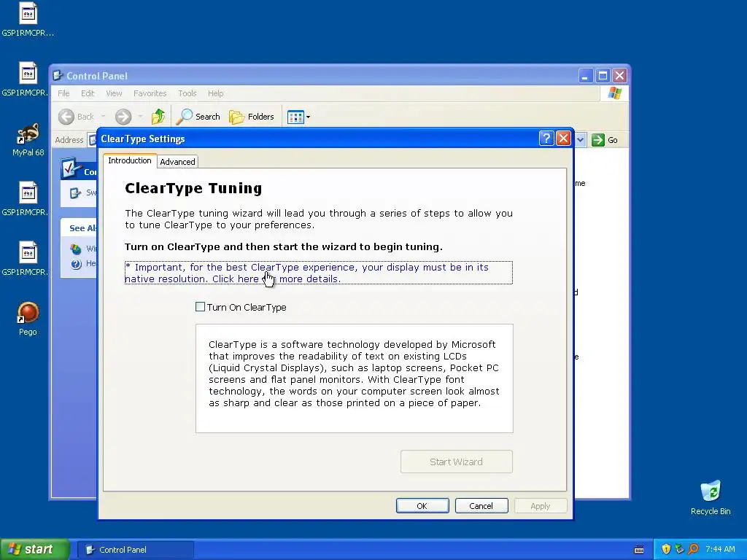Screen dimensions: 747x560
Task: Click the magnifier tray icon
Action: click(x=693, y=550)
